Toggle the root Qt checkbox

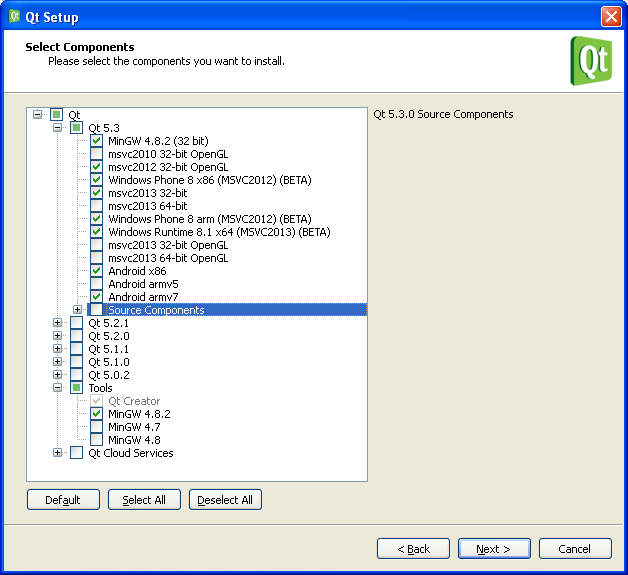coord(56,115)
